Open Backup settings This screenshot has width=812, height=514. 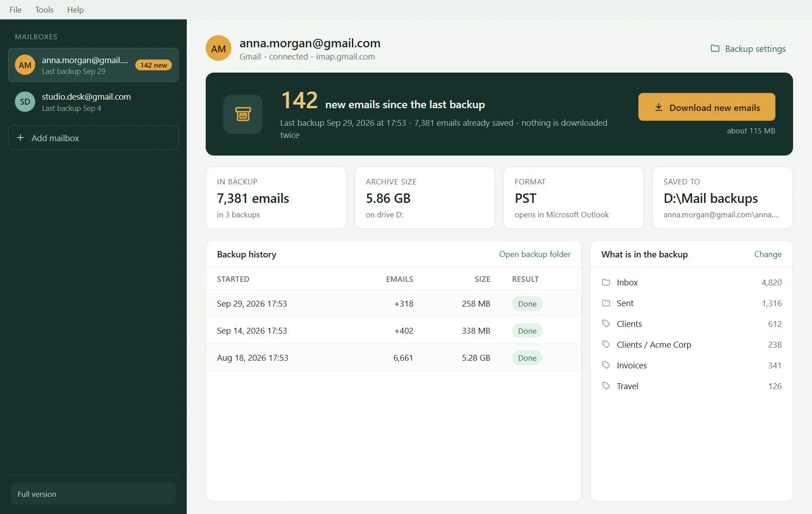[748, 49]
